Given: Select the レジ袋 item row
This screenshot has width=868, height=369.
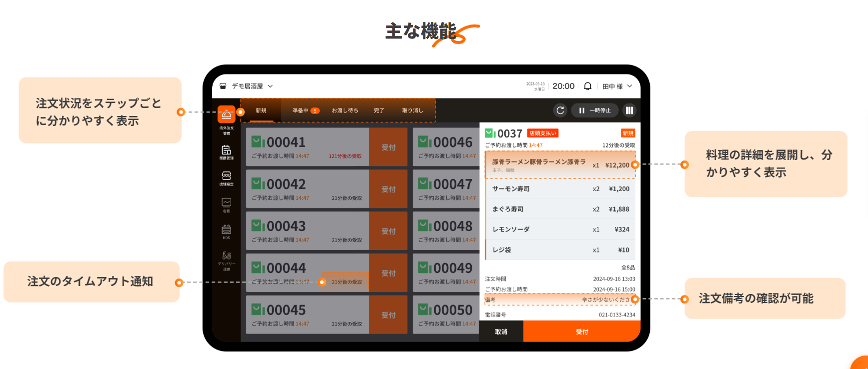Looking at the screenshot, I should click(x=560, y=250).
